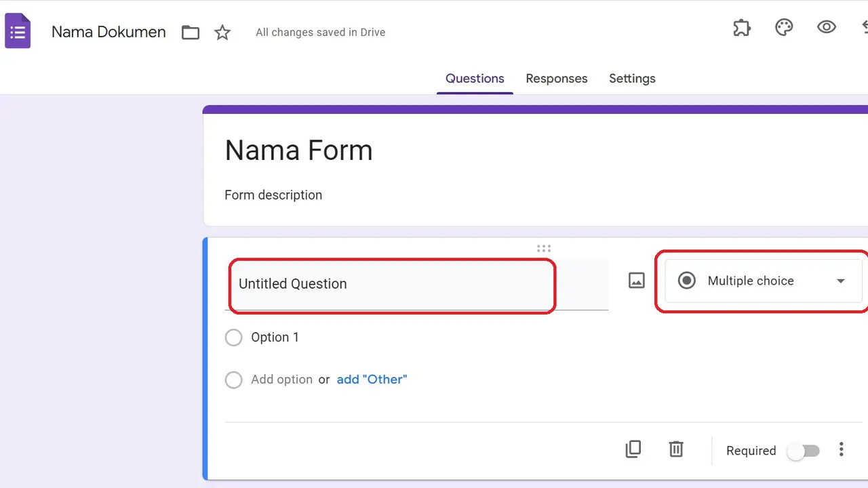Switch to the Responses tab

pos(556,78)
